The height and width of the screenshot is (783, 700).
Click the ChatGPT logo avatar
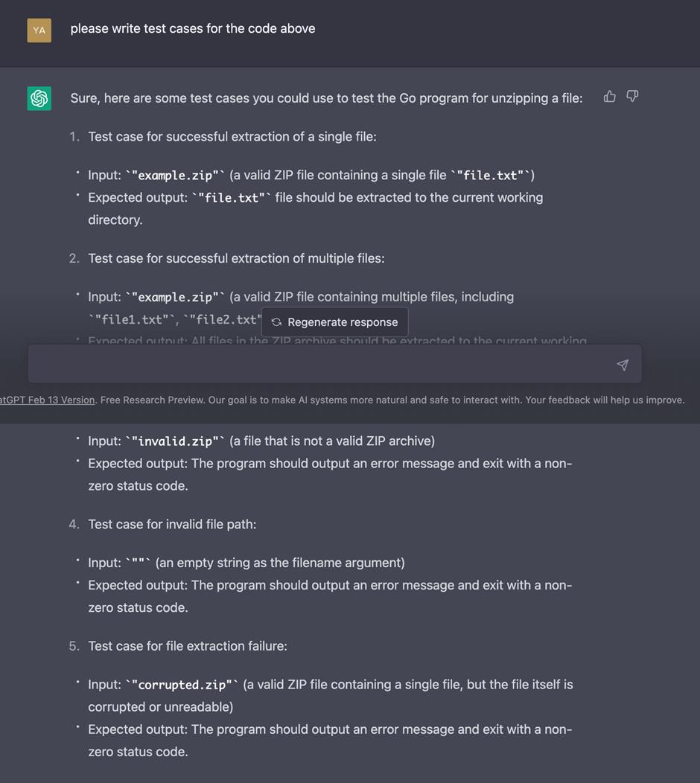39,98
